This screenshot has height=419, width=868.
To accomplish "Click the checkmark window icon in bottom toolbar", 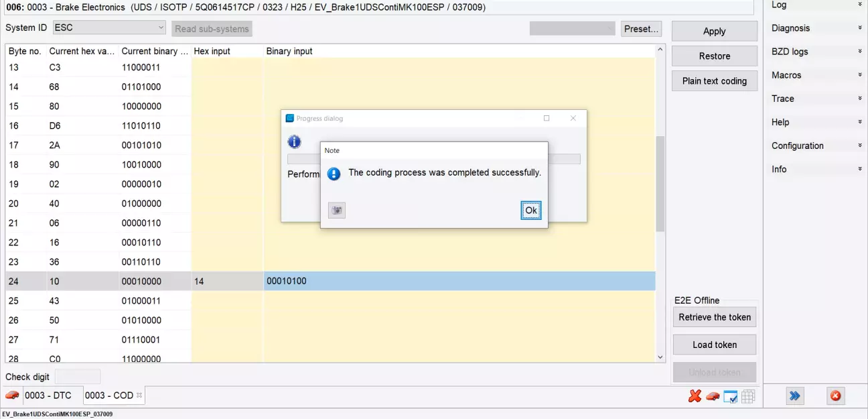I will (x=730, y=396).
